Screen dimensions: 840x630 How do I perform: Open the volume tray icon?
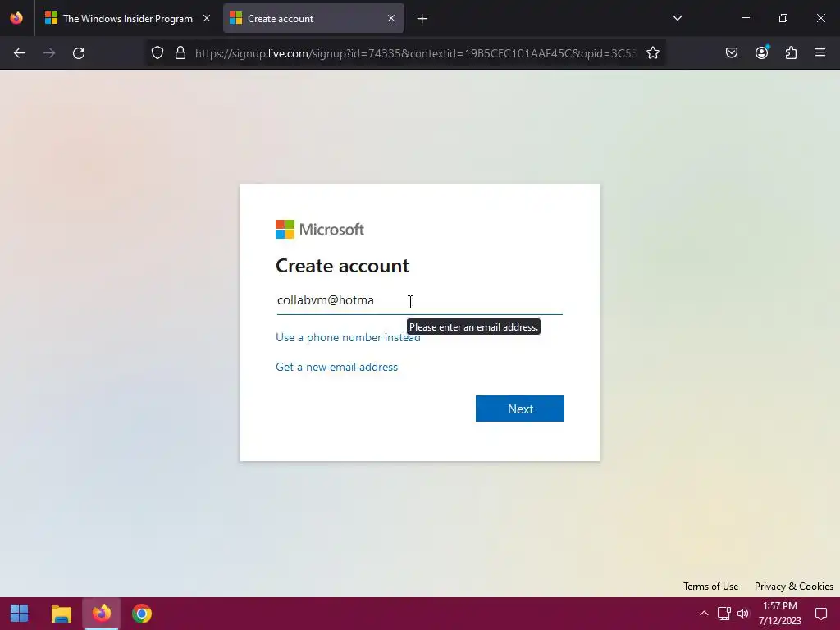743,614
